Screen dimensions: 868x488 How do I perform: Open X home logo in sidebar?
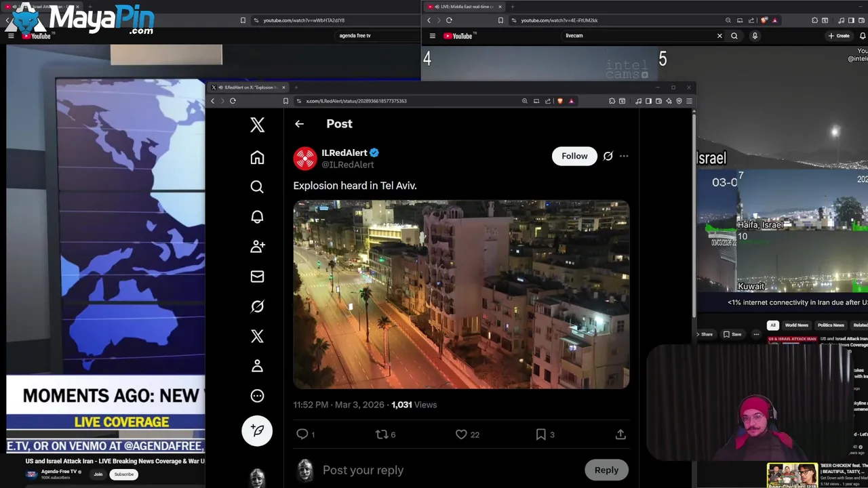257,125
